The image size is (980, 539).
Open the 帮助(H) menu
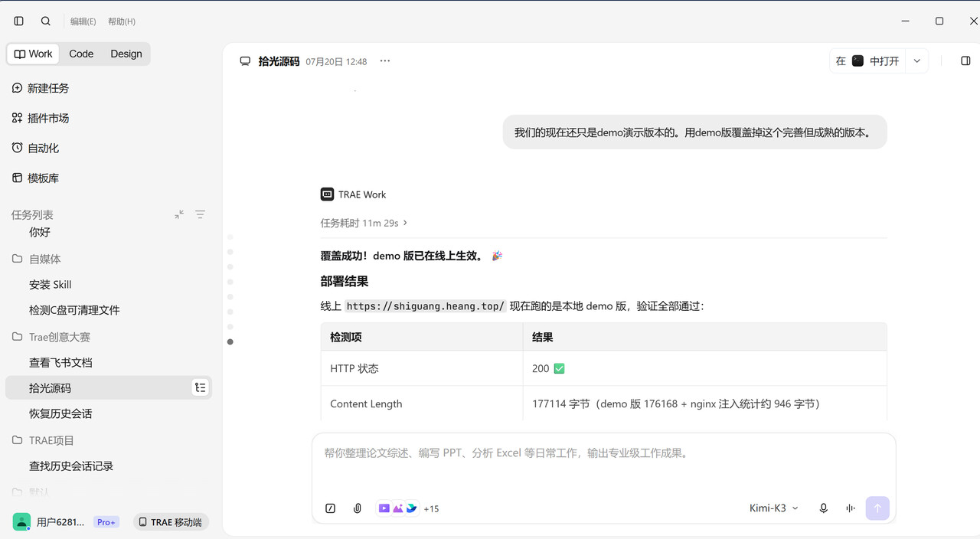[122, 21]
